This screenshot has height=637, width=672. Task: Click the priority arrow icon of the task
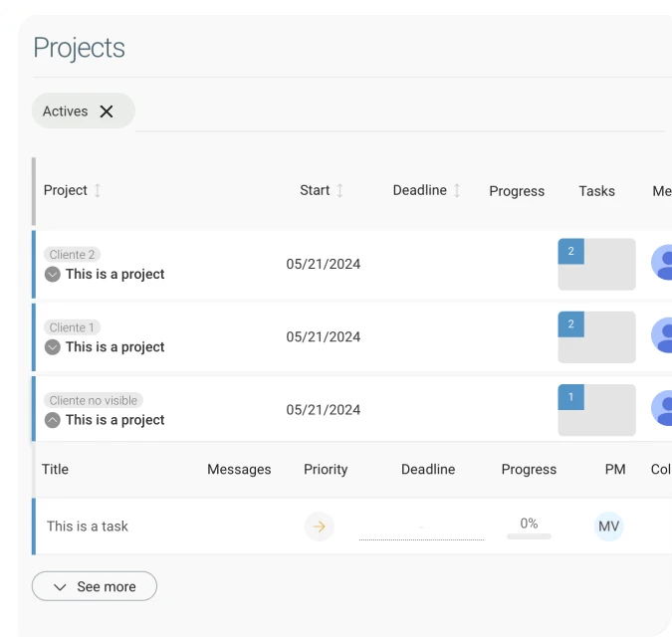click(320, 527)
